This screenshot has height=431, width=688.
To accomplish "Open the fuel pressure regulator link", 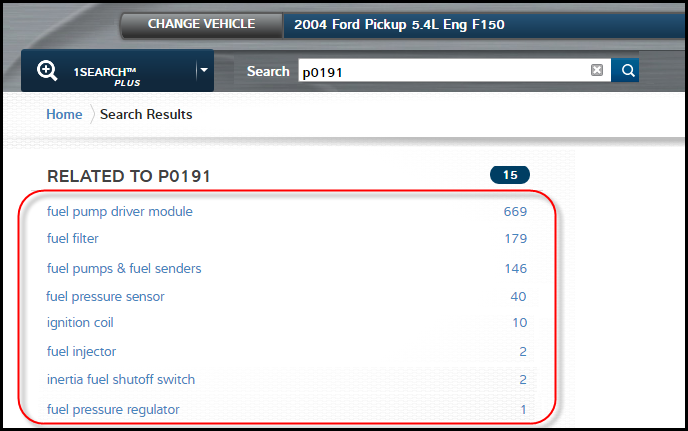I will (x=113, y=409).
